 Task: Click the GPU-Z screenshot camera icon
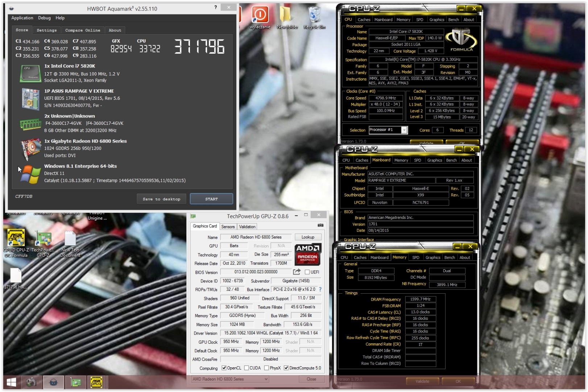320,225
